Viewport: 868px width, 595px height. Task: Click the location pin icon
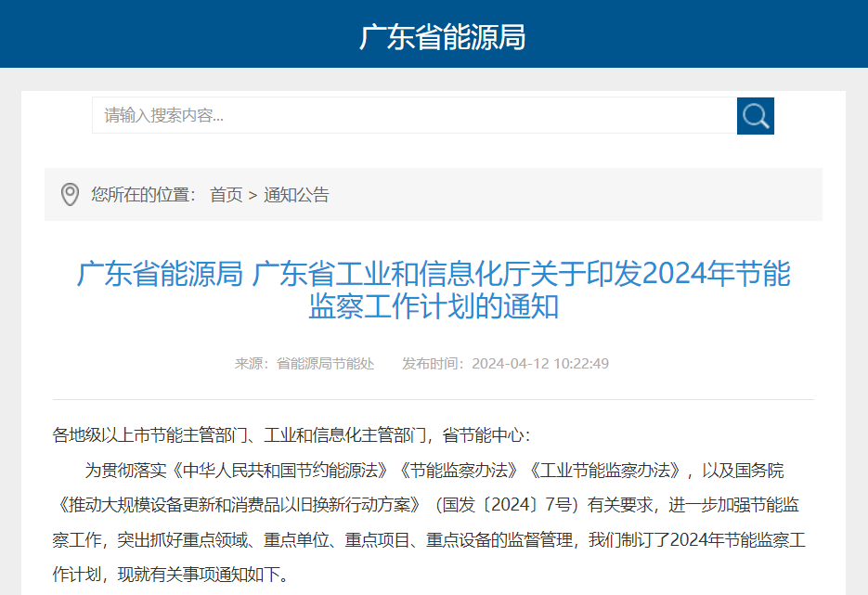coord(70,194)
